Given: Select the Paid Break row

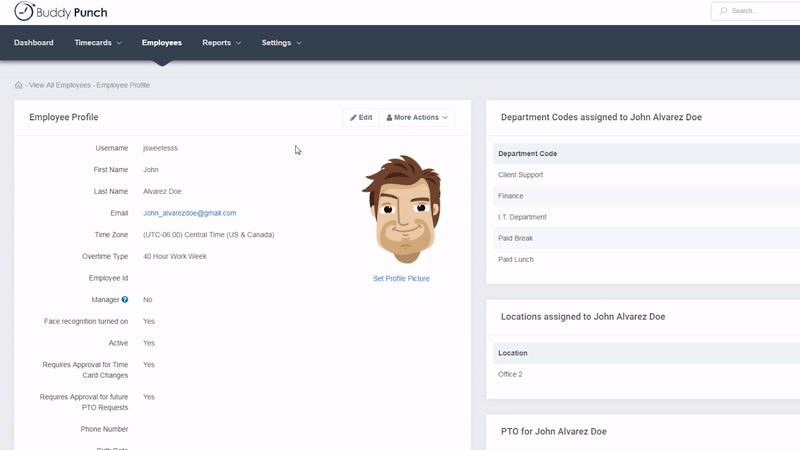Looking at the screenshot, I should pyautogui.click(x=646, y=238).
